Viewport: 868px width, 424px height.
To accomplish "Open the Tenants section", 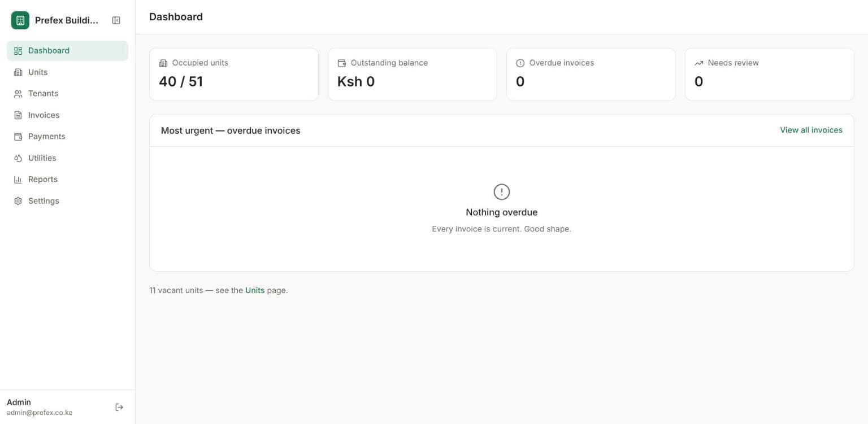I will [67, 94].
